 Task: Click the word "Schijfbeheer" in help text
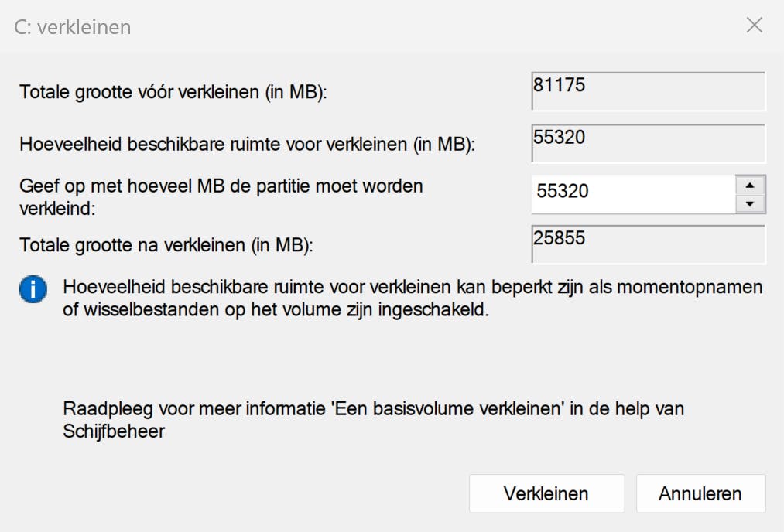tap(114, 431)
